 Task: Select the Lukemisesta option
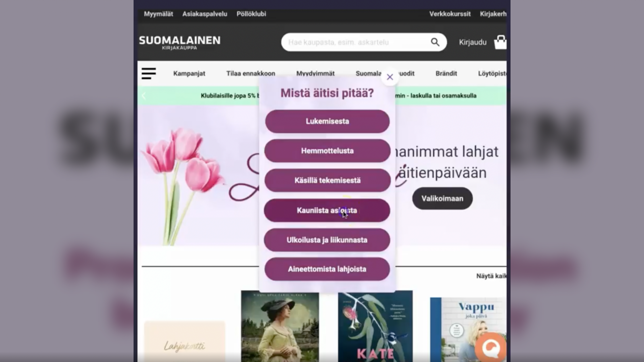(327, 121)
